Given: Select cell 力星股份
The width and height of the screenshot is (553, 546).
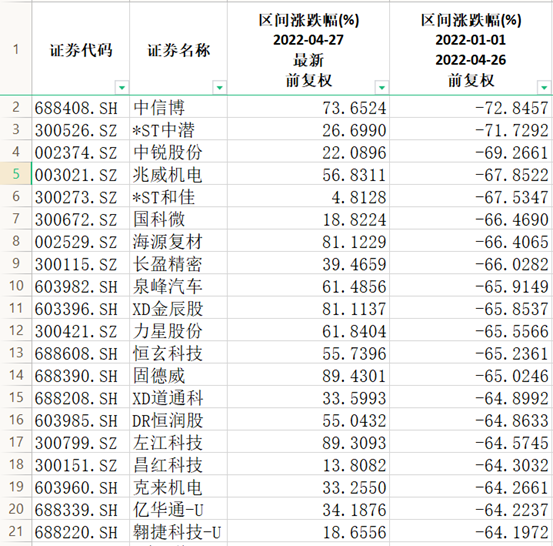Looking at the screenshot, I should point(178,330).
